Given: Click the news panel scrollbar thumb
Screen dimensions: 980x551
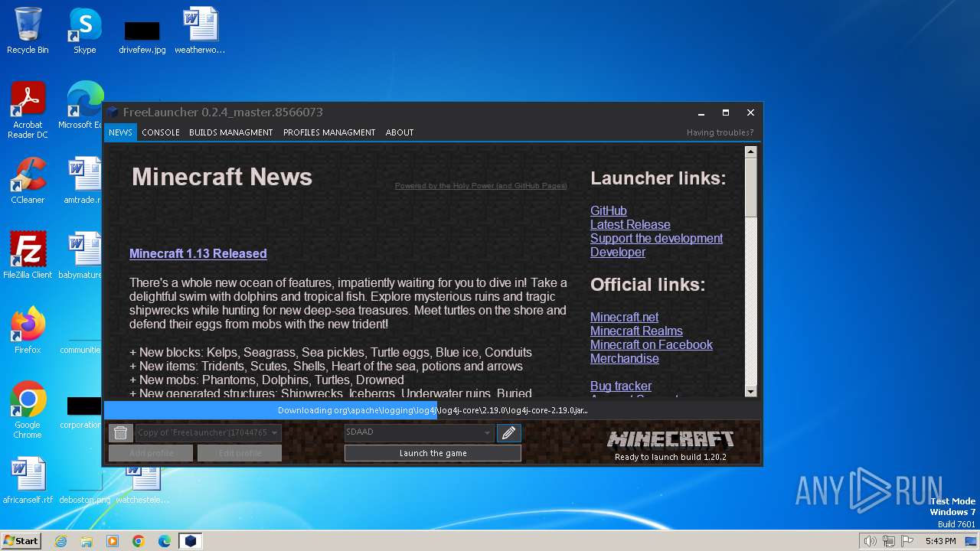Looking at the screenshot, I should tap(750, 187).
